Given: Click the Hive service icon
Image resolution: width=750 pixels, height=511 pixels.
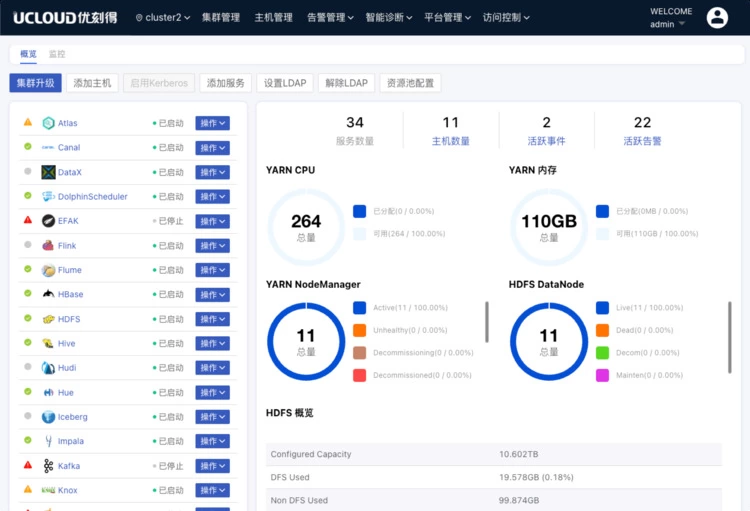Looking at the screenshot, I should [x=48, y=343].
